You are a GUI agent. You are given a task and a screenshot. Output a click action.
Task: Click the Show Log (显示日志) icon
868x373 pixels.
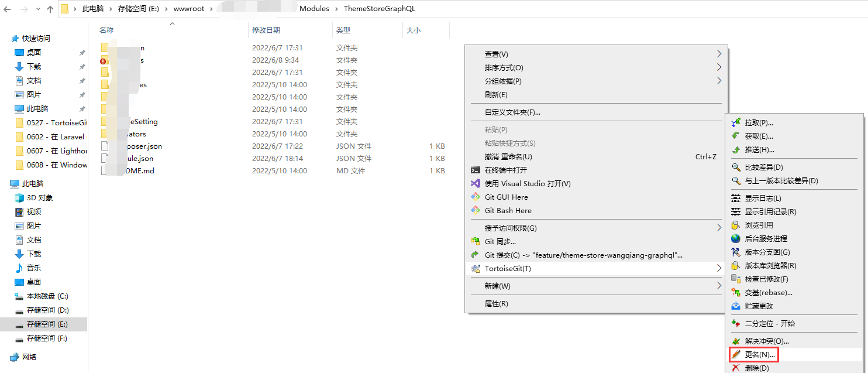tap(736, 198)
